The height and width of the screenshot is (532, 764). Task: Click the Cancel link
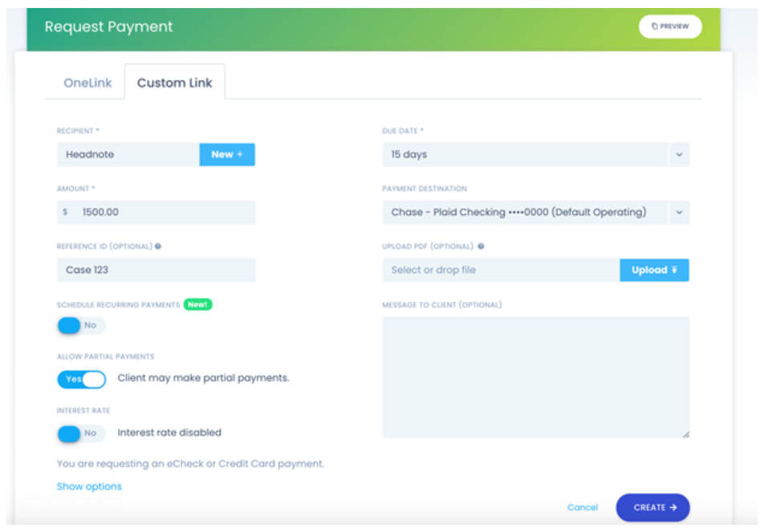click(583, 508)
